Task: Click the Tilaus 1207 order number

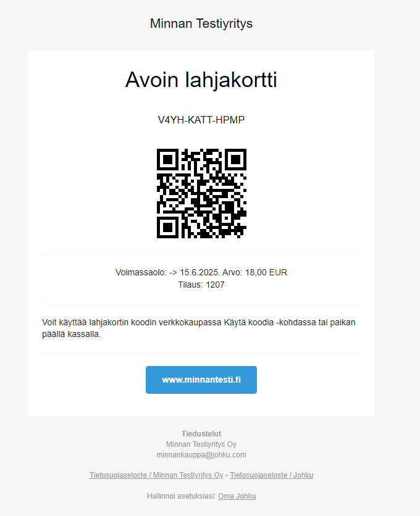Action: [201, 285]
